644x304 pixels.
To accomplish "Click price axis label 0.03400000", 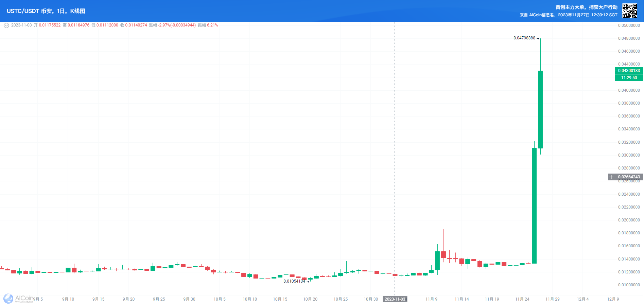I will click(x=629, y=129).
